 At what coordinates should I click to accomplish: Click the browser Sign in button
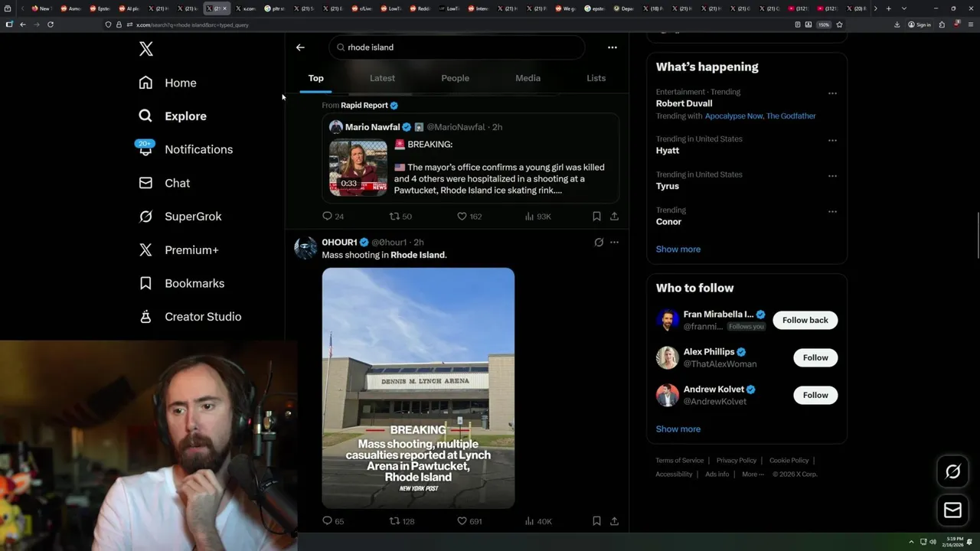pos(920,24)
